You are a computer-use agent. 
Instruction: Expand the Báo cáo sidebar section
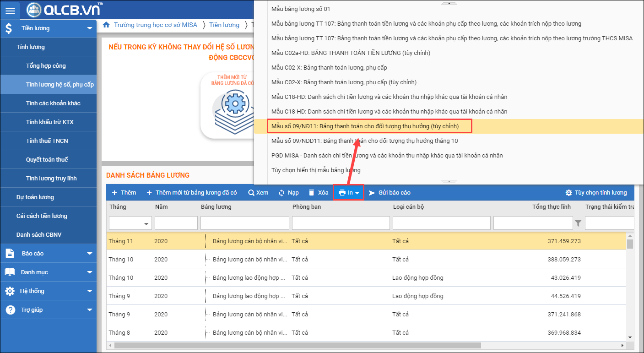(48, 253)
